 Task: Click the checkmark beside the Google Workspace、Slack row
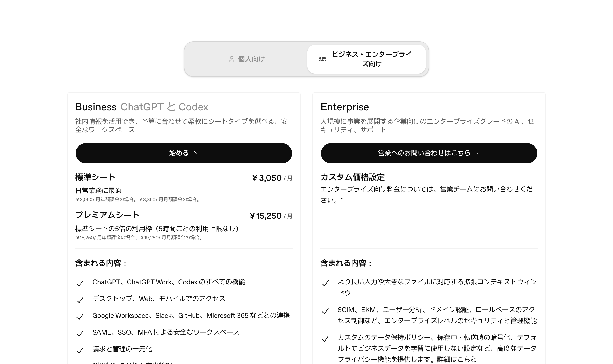click(80, 317)
